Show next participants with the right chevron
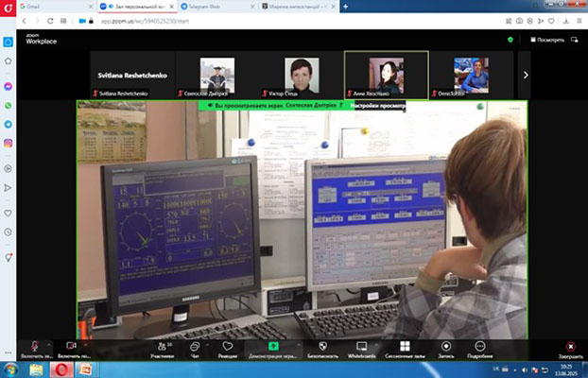 [x=526, y=75]
